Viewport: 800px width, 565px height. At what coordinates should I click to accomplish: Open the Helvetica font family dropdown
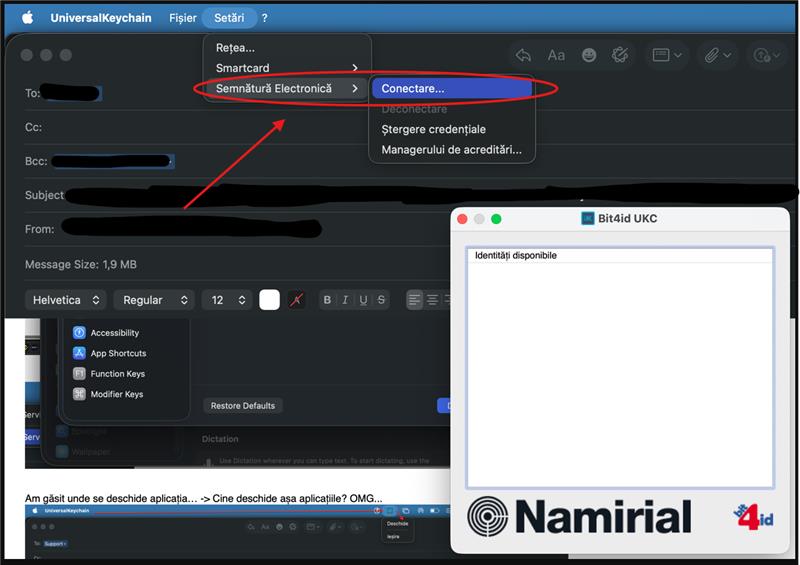pos(65,300)
